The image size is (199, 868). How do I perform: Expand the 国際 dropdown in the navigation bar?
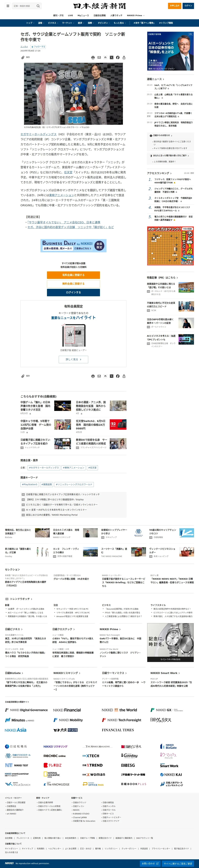tap(91, 23)
